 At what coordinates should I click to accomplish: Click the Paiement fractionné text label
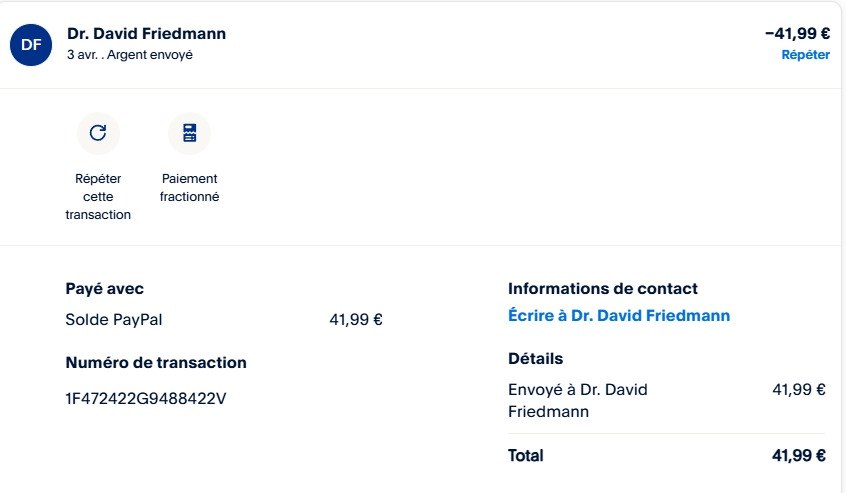click(189, 188)
